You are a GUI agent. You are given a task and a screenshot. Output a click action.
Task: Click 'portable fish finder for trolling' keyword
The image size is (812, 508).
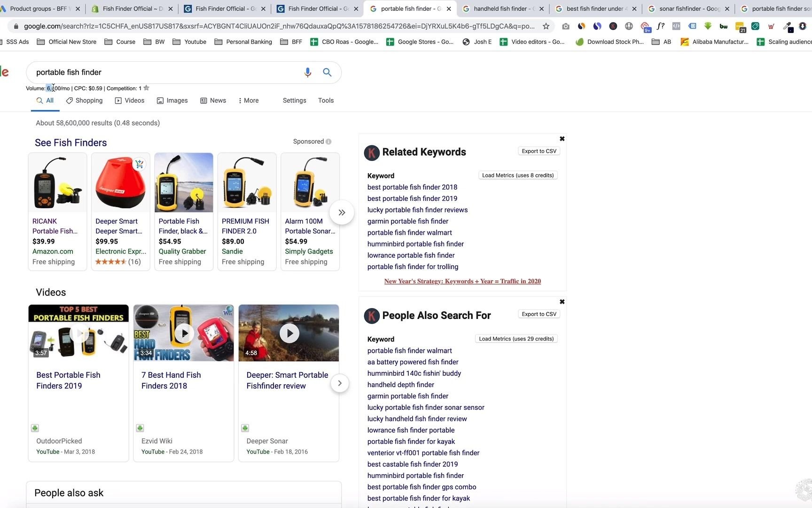click(413, 267)
